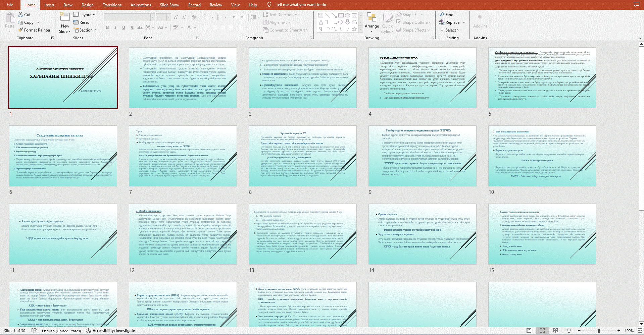The image size is (644, 335).
Task: Click the Paste clipboard icon
Action: (10, 17)
